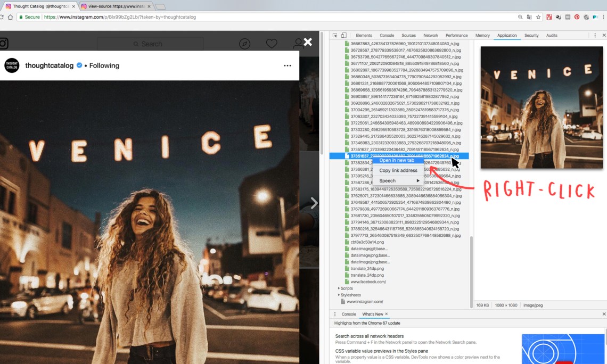Click the address bar URL

tap(120, 17)
